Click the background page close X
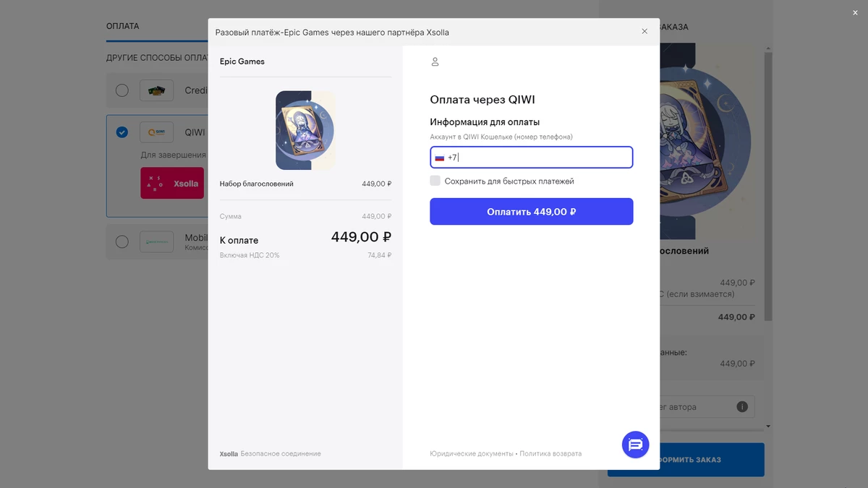The image size is (868, 488). click(855, 12)
